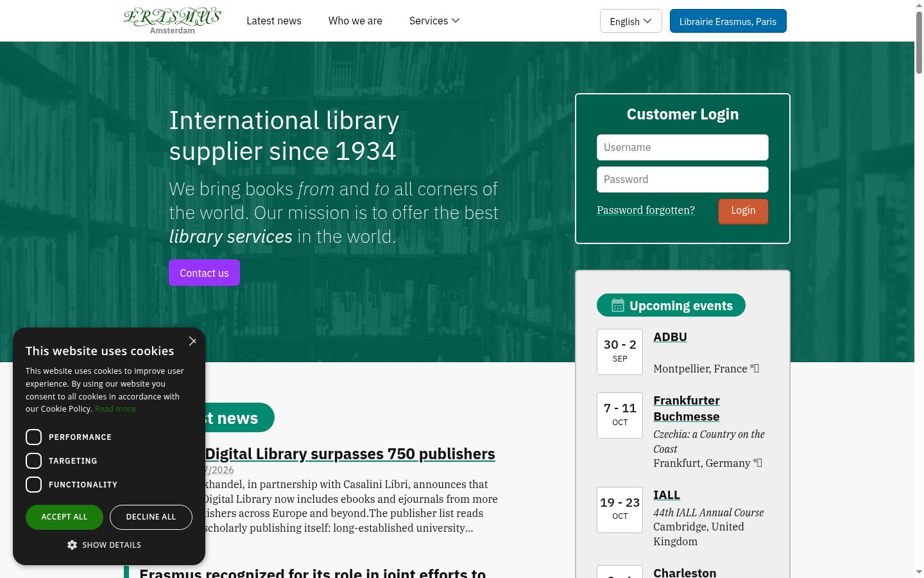Click the 7 - 11 OCT date box
Screen dimensions: 924x578
[x=620, y=416]
